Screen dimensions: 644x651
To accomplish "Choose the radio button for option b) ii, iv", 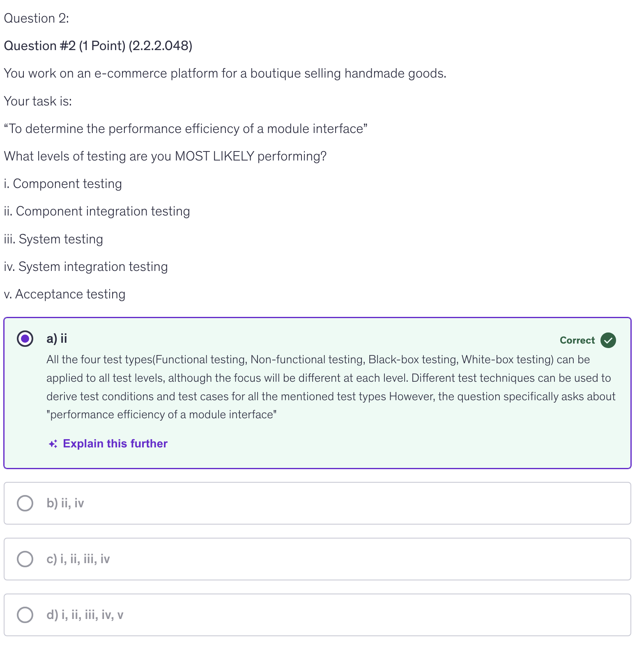I will [25, 503].
